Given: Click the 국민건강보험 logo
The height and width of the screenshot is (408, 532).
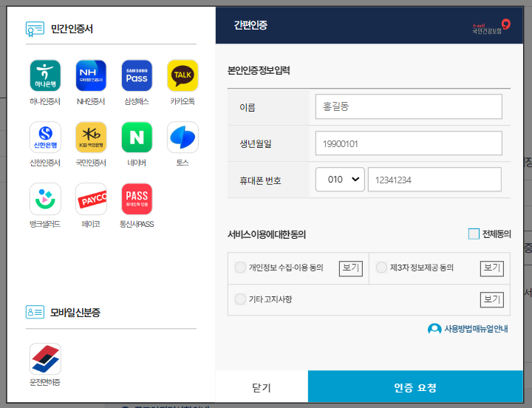Looking at the screenshot, I should 491,26.
